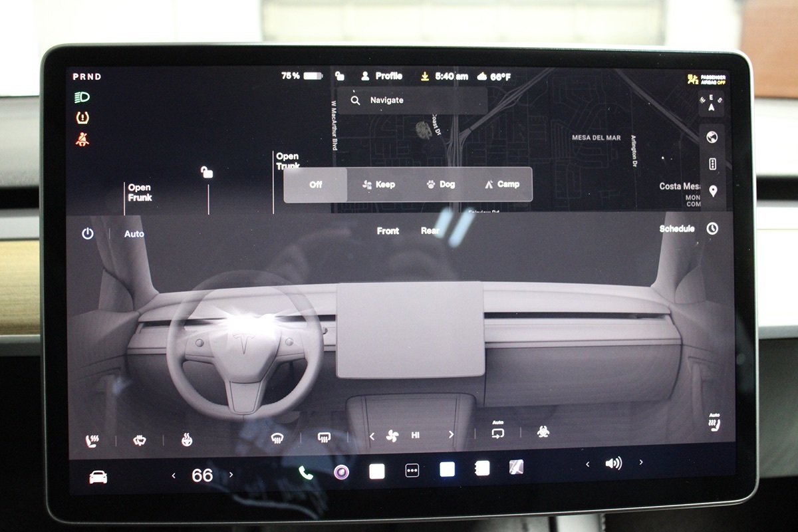798x532 pixels.
Task: Turn on steering wheel heater
Action: (x=187, y=439)
